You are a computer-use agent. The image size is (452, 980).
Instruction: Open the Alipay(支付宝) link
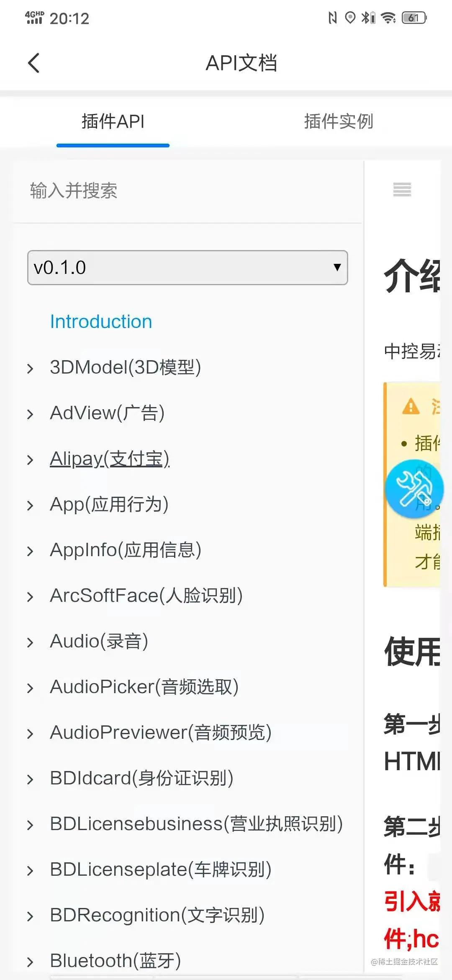coord(110,459)
